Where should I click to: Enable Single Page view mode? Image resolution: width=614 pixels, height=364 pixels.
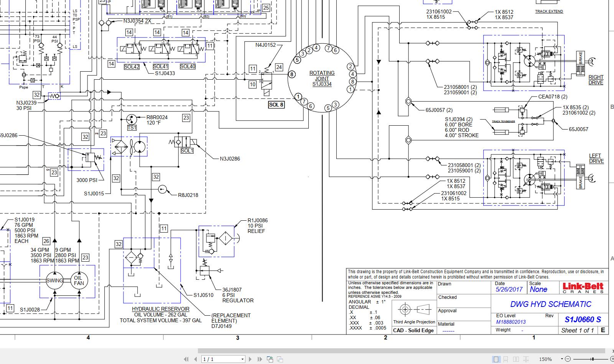click(496, 359)
